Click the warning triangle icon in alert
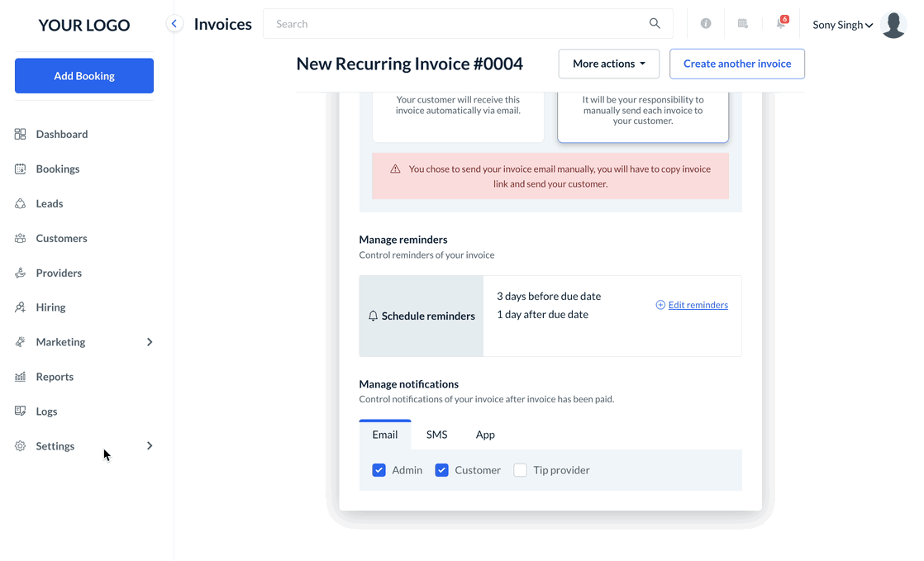924x561 pixels. [x=395, y=169]
